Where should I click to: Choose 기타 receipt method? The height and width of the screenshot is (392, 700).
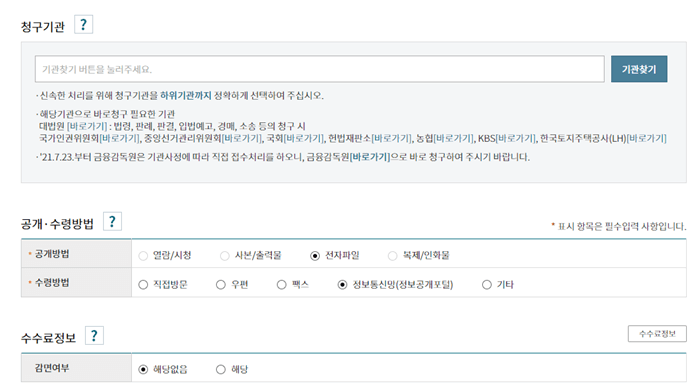pyautogui.click(x=487, y=285)
